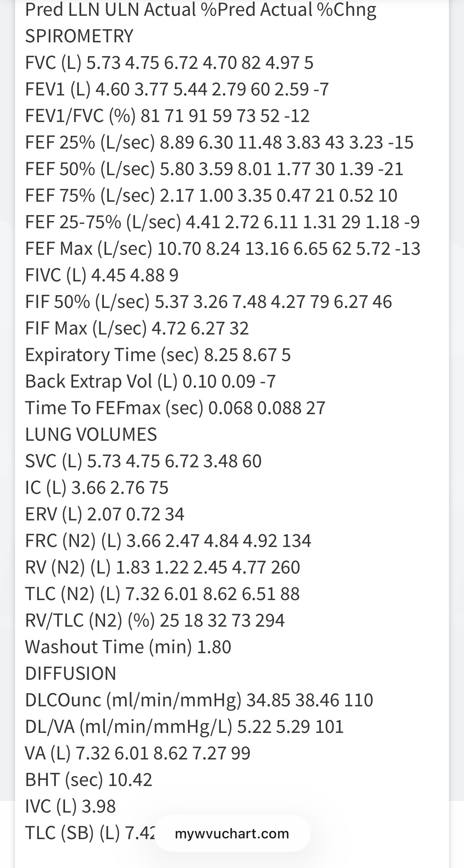Tap the mywvuchart.com address pill

click(x=232, y=833)
